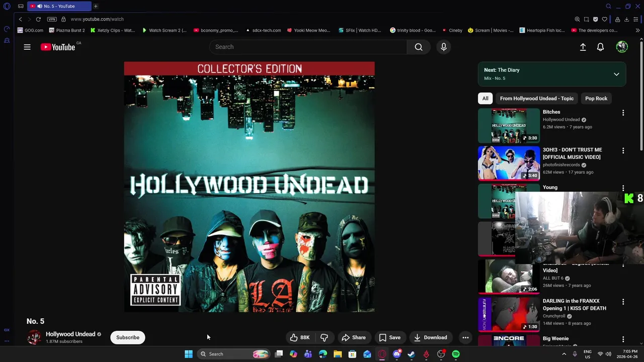This screenshot has width=644, height=362.
Task: Open options menu for DON'T TRUST ME video
Action: tap(623, 150)
